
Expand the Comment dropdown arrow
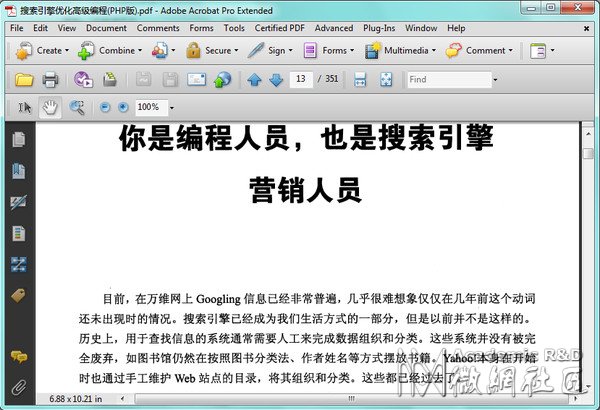point(511,51)
